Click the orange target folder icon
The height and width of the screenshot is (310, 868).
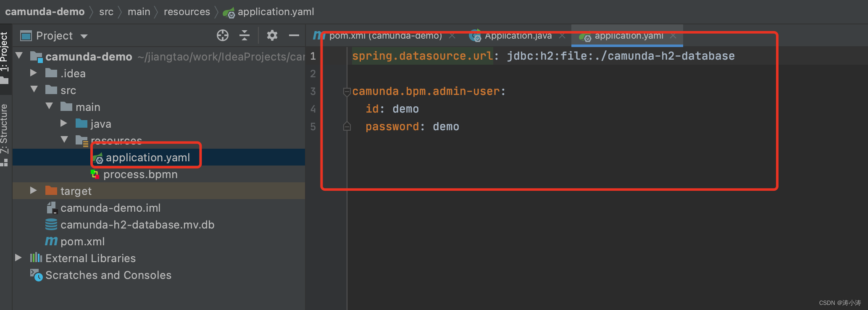coord(51,191)
